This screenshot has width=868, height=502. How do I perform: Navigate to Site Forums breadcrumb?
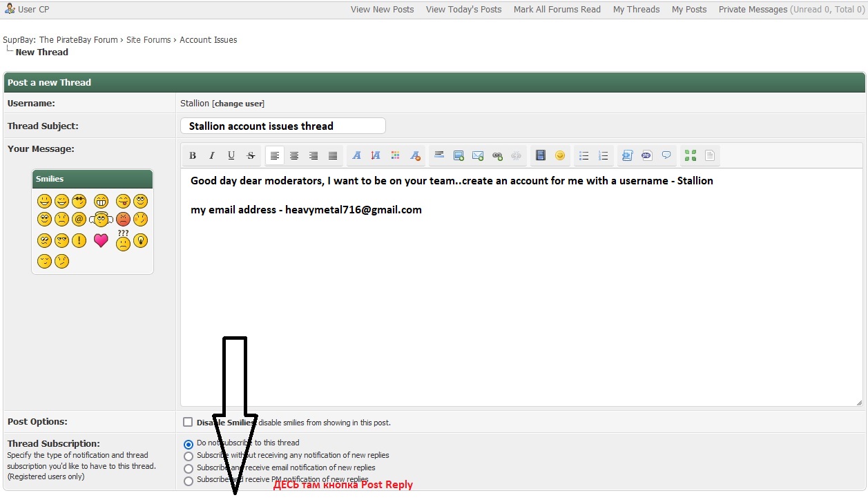pos(148,40)
